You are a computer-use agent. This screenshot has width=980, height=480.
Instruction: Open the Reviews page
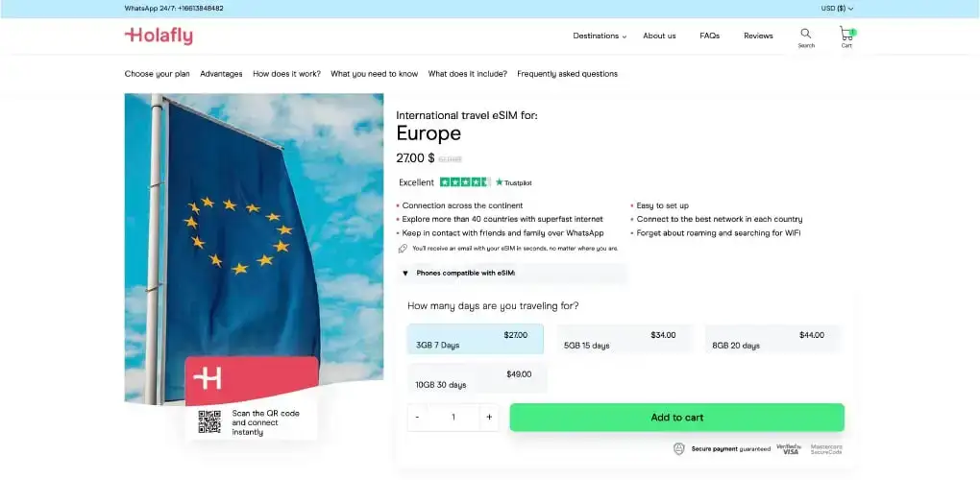tap(758, 36)
